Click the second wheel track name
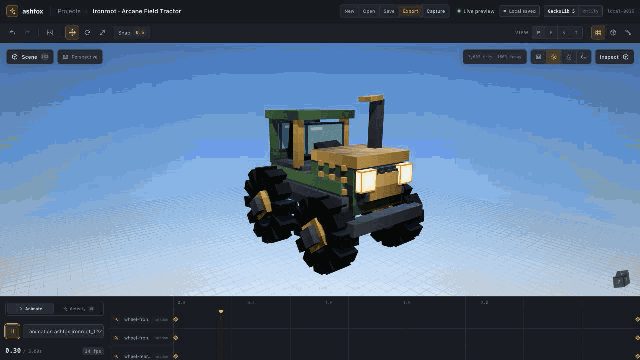Viewport: 640px width, 360px height. point(136,338)
